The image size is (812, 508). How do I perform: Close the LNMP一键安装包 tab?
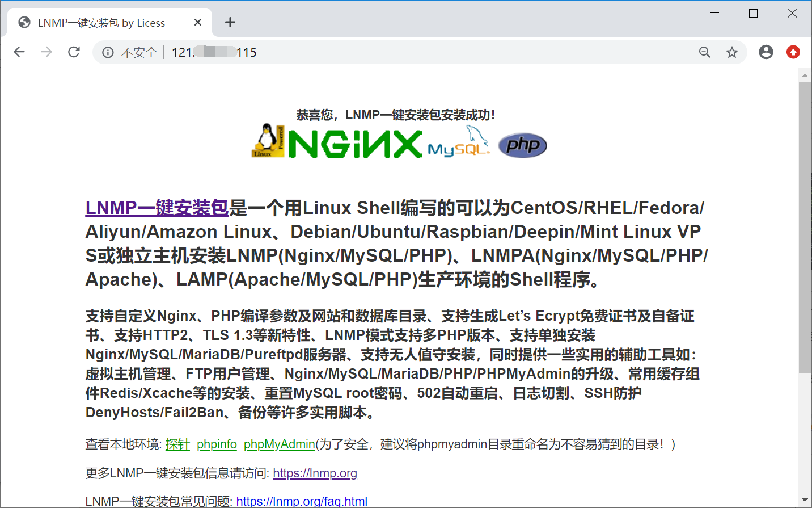click(x=198, y=22)
